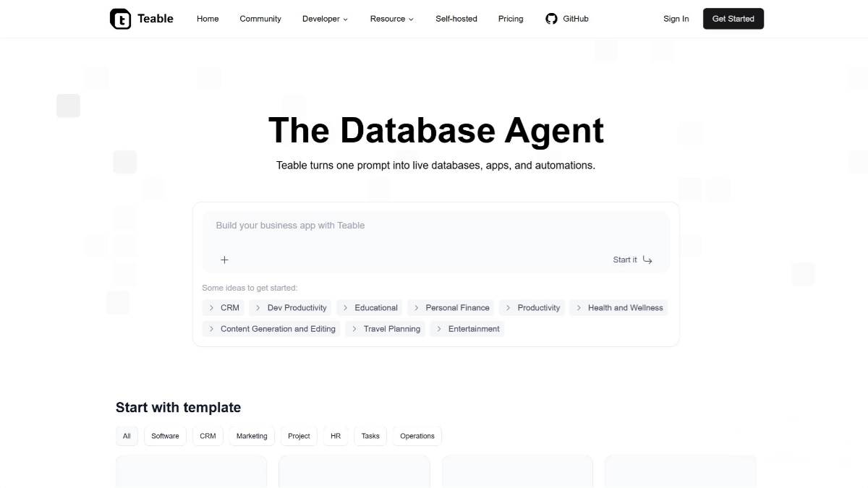Click the business app prompt input field
This screenshot has height=488, width=868.
pos(434,226)
